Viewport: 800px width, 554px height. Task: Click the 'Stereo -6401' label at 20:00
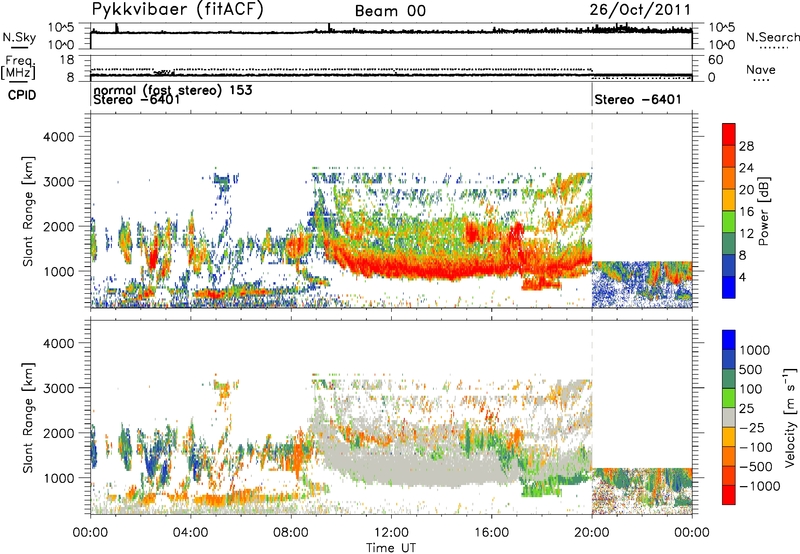(x=638, y=99)
